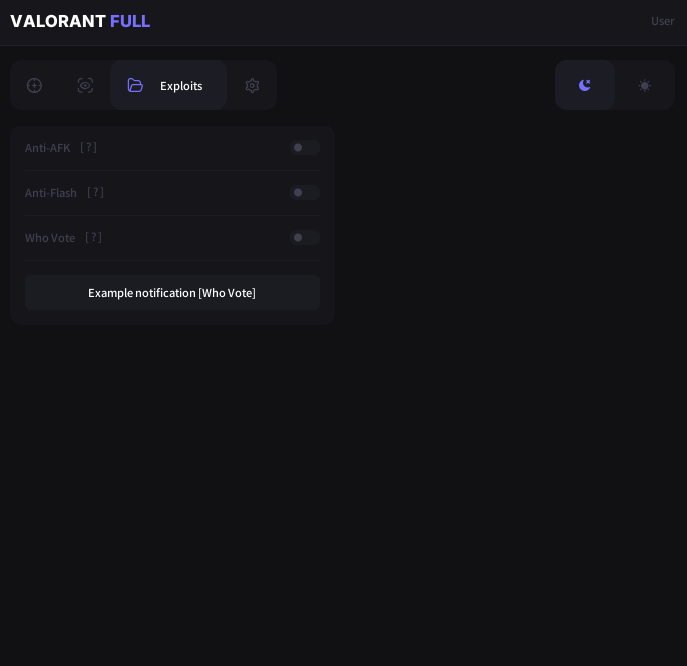This screenshot has height=666, width=687.
Task: Click the Anti-Flash option label
Action: tap(51, 193)
